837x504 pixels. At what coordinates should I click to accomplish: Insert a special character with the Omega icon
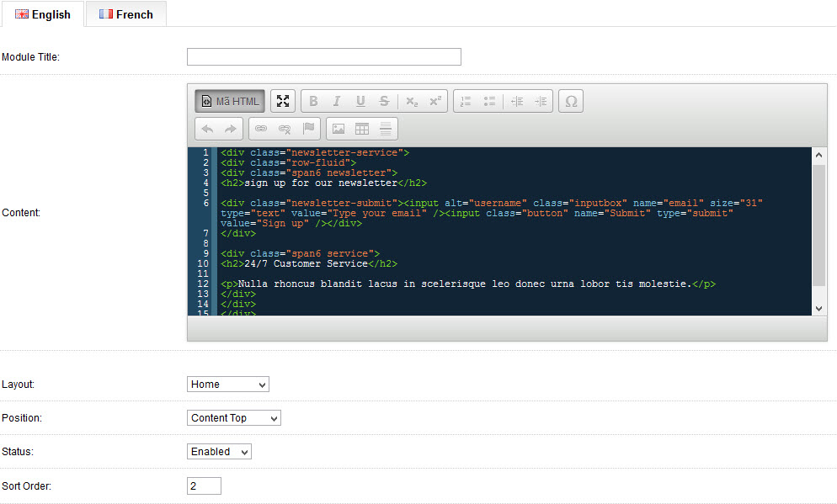point(571,102)
